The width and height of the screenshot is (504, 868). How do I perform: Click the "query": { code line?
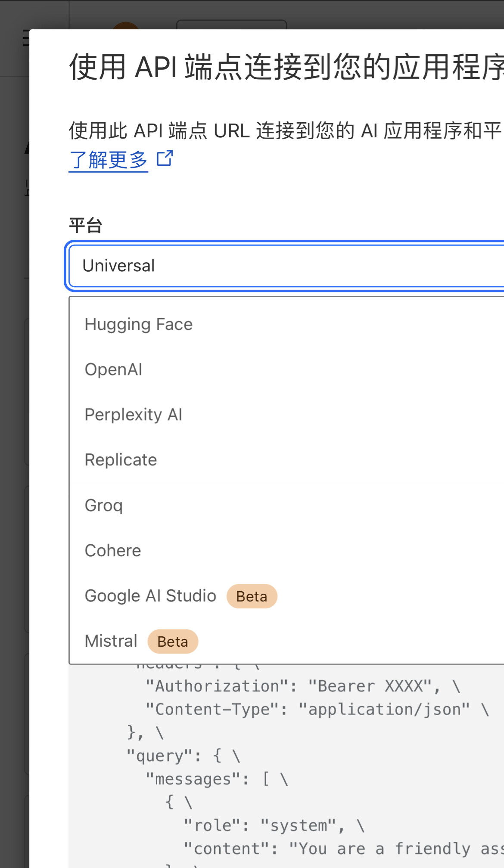point(183,756)
